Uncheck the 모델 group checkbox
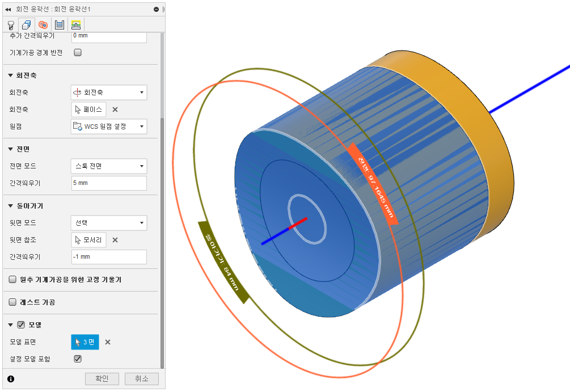This screenshot has height=392, width=570. [21, 324]
